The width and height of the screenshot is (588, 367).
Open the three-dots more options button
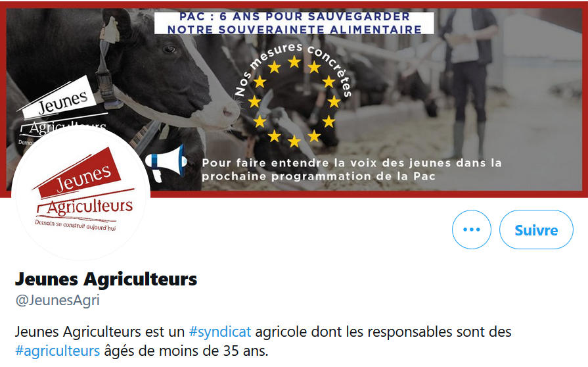tap(471, 230)
